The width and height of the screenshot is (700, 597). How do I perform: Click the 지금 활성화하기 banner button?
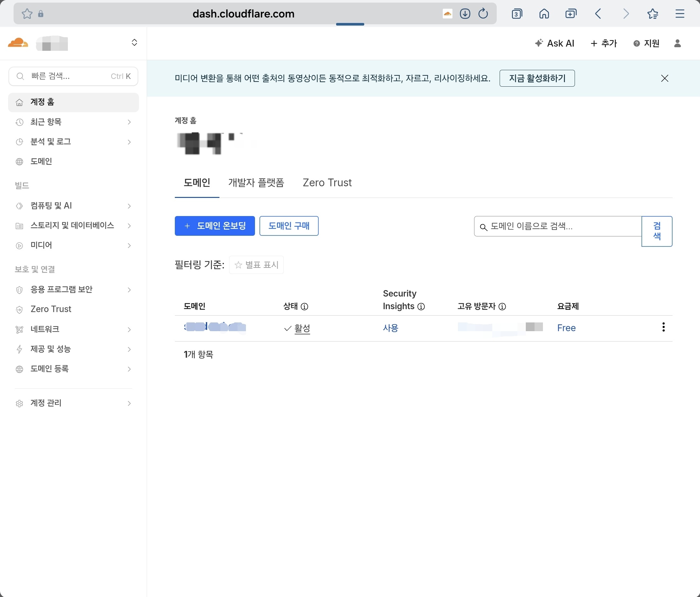point(537,79)
